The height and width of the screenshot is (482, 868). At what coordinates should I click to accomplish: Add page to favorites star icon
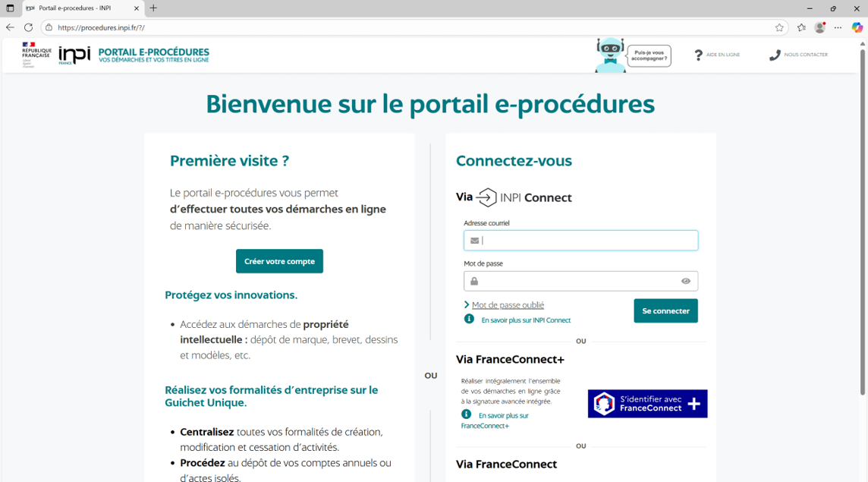coord(779,27)
